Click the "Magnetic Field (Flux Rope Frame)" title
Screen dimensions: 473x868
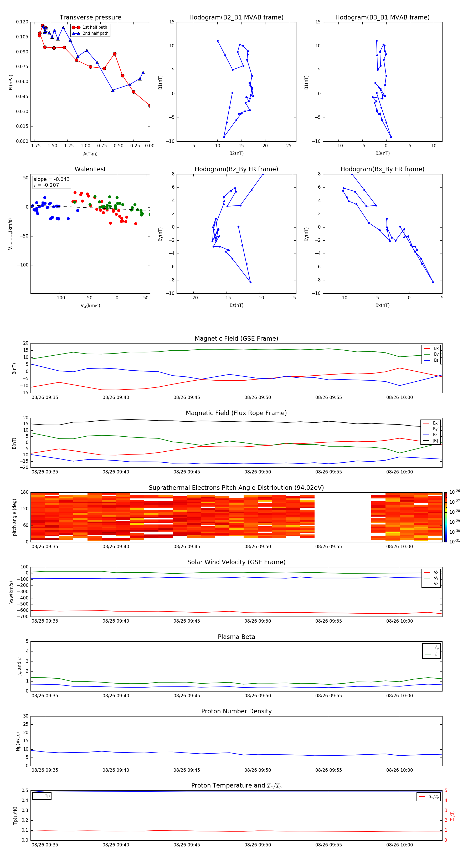236,413
